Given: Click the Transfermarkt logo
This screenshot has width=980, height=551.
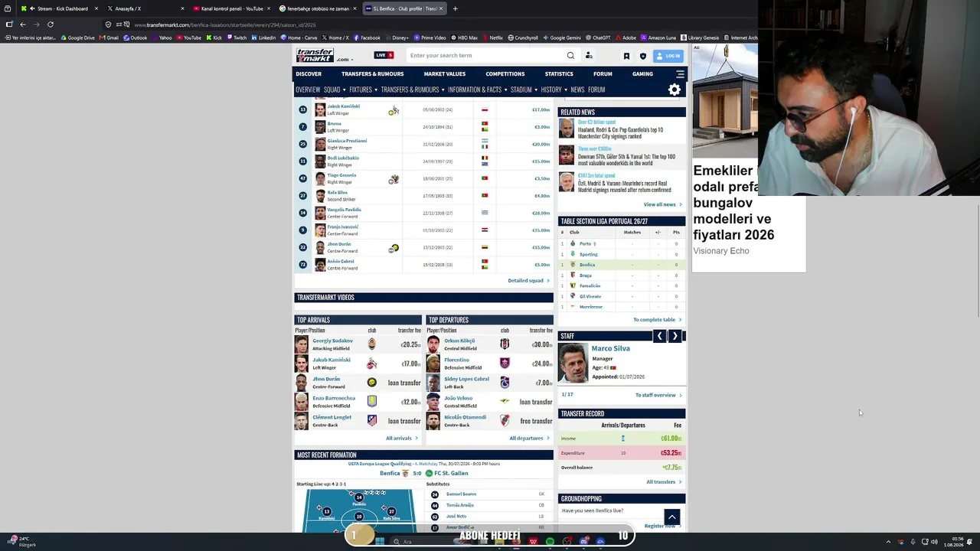Looking at the screenshot, I should click(x=315, y=55).
